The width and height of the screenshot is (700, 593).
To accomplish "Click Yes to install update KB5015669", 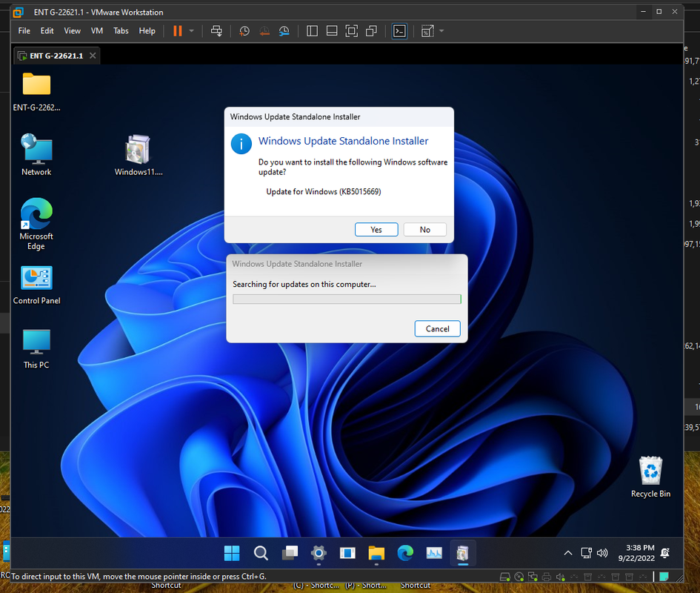I will click(x=376, y=230).
